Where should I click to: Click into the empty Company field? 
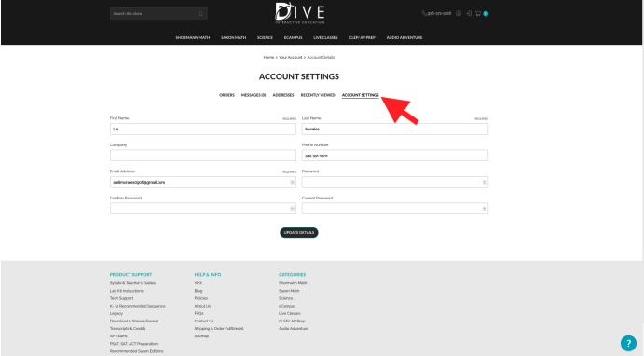[203, 156]
